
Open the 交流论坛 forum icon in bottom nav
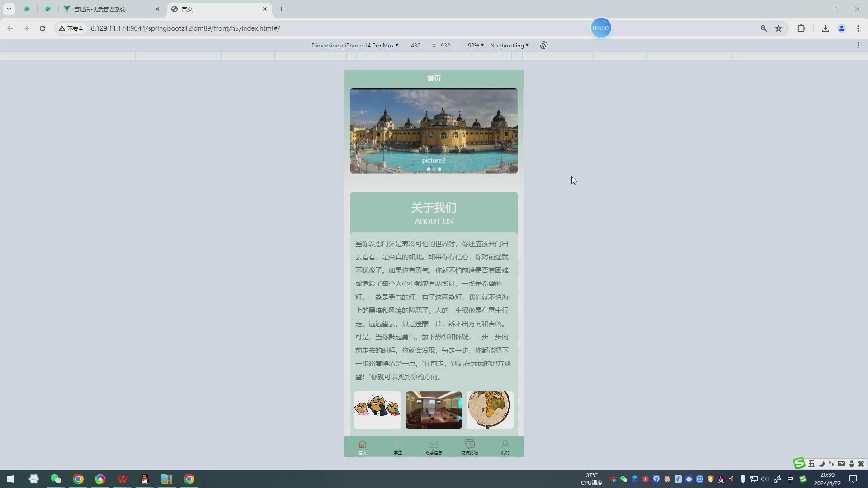[x=469, y=447]
